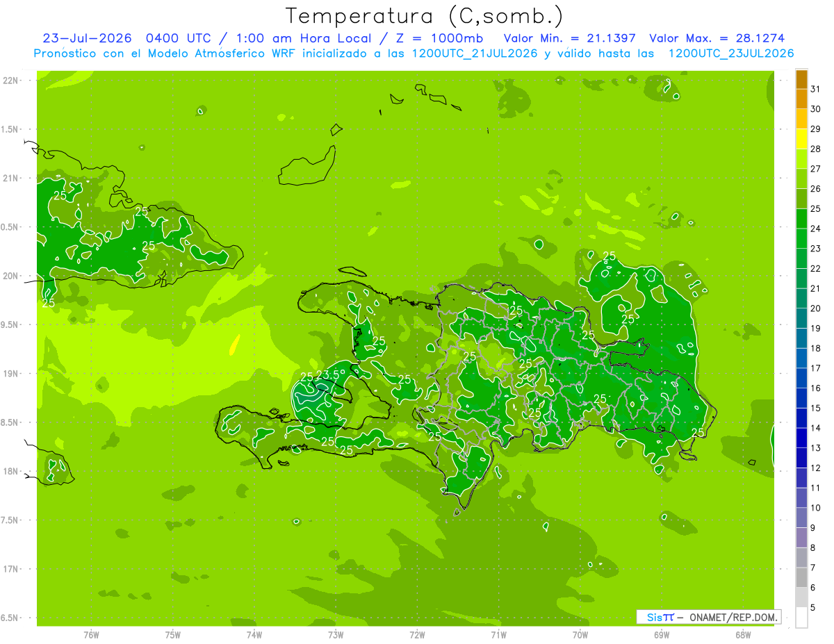The image size is (834, 644).
Task: Click the "28" value on the color scale
Action: click(816, 149)
